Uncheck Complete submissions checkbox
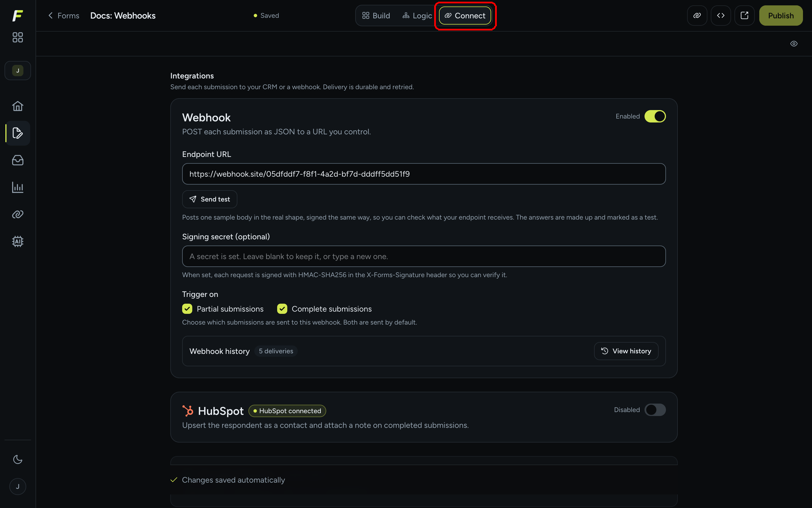Screen dimensions: 812x508 [x=282, y=309]
